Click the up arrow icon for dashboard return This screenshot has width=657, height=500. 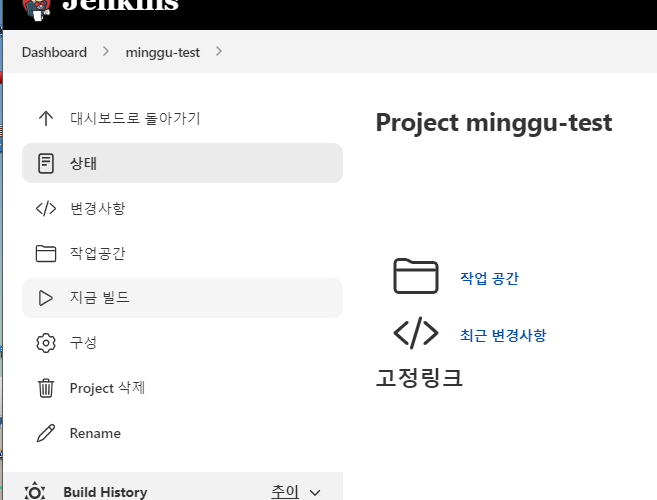tap(46, 118)
